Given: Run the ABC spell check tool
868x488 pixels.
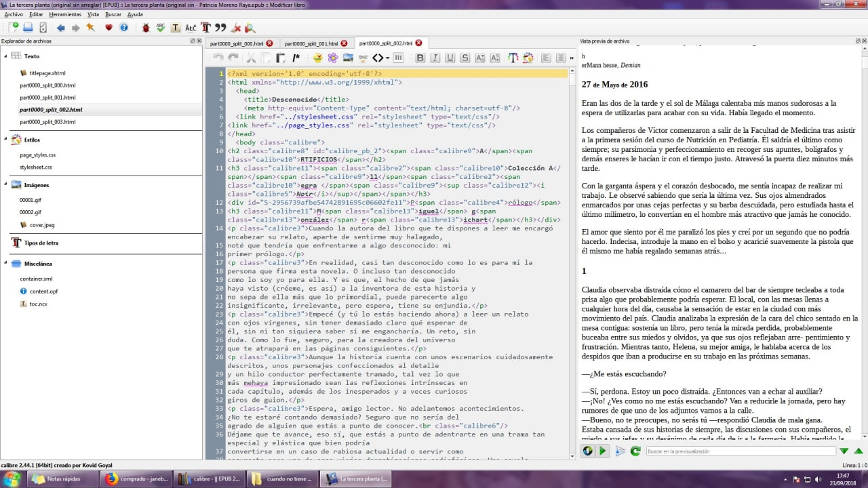Looking at the screenshot, I should click(x=161, y=28).
